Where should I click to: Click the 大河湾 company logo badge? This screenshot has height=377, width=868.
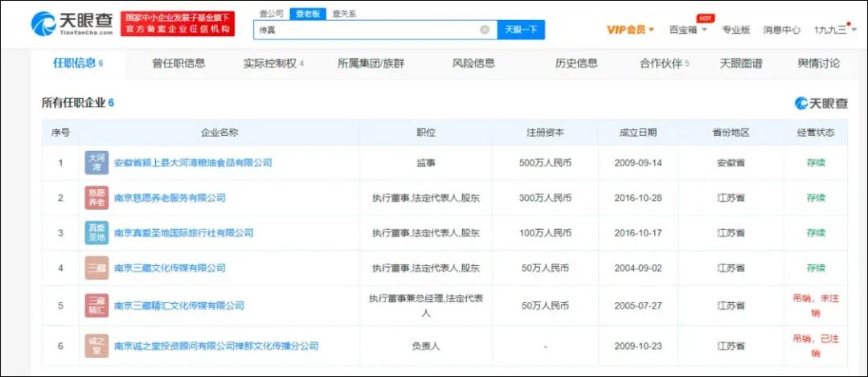point(96,163)
